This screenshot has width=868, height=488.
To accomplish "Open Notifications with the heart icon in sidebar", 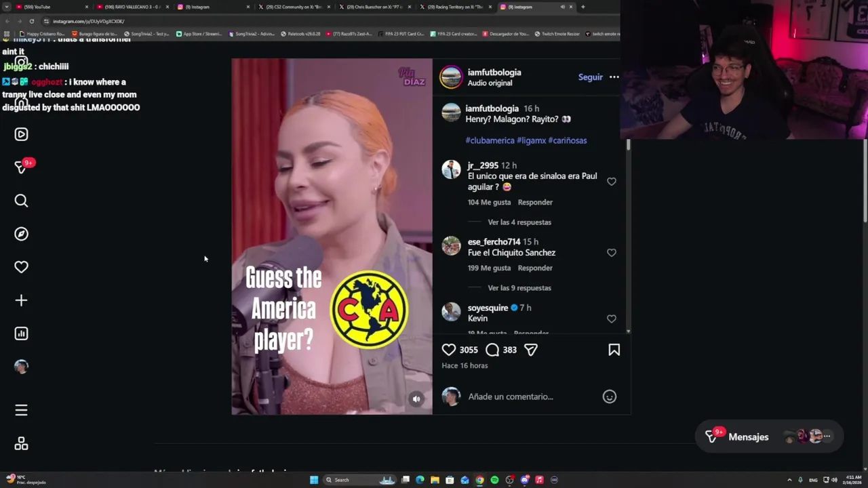I will (21, 267).
